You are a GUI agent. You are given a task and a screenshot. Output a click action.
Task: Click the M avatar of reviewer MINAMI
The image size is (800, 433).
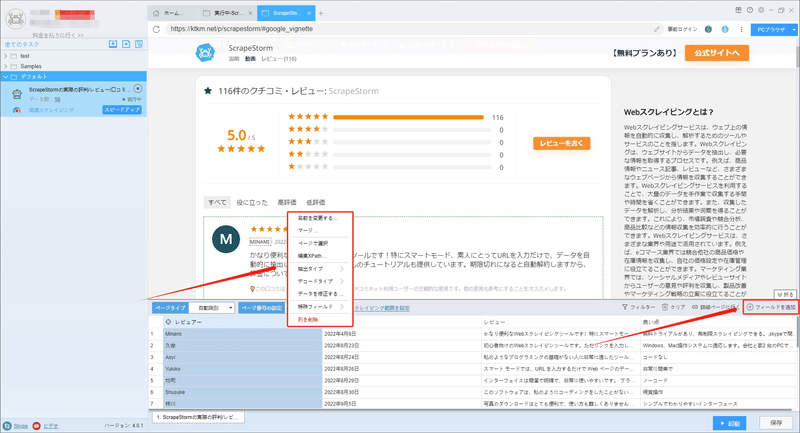[226, 239]
